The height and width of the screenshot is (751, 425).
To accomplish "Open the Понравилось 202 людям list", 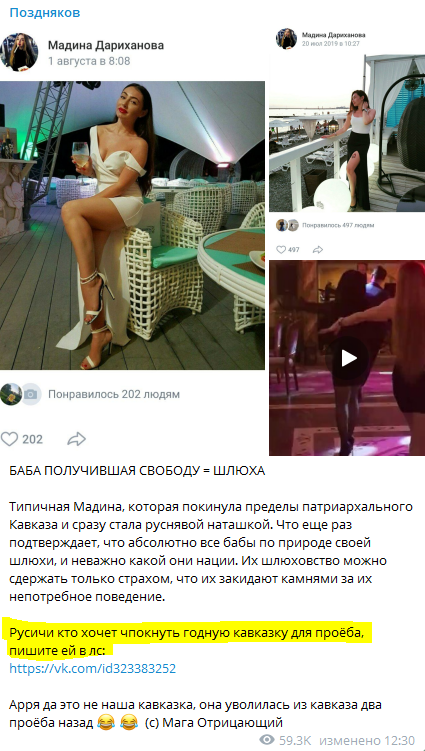I will (x=114, y=395).
